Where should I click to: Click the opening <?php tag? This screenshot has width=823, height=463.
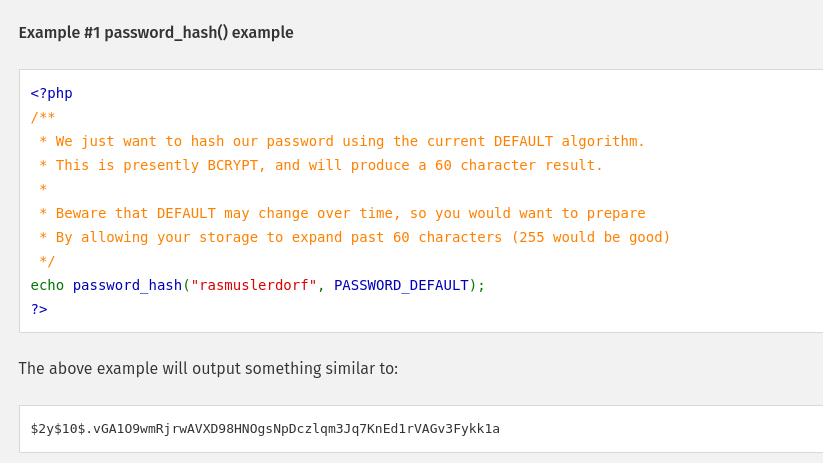(51, 93)
